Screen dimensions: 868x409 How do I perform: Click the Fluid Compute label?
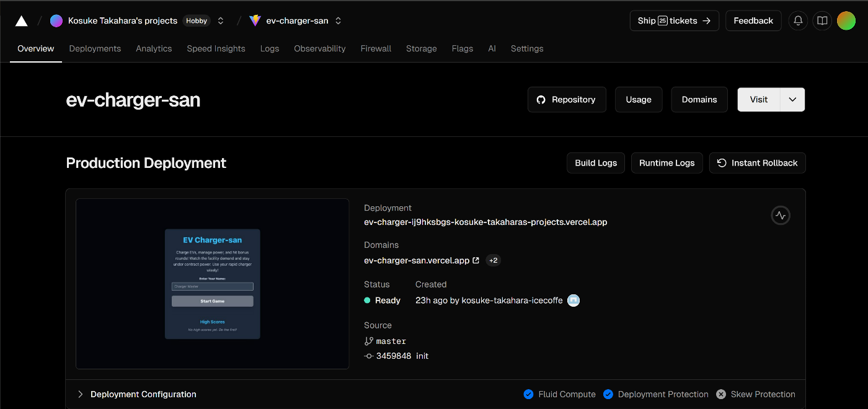tap(567, 394)
